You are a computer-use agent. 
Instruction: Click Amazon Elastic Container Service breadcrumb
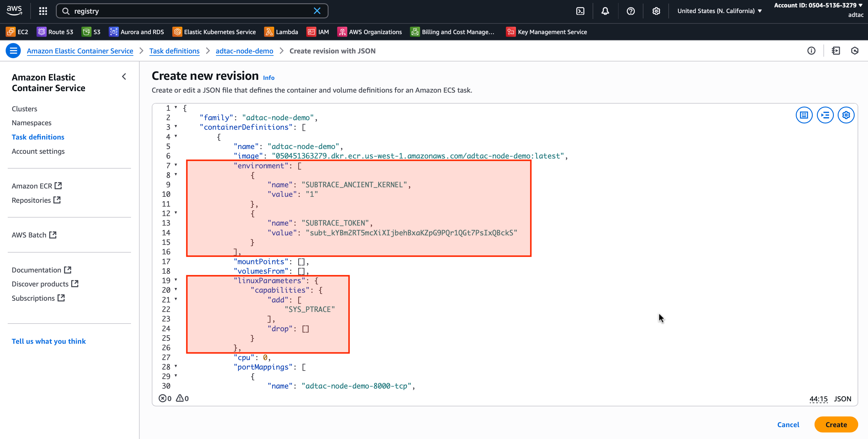click(x=80, y=51)
